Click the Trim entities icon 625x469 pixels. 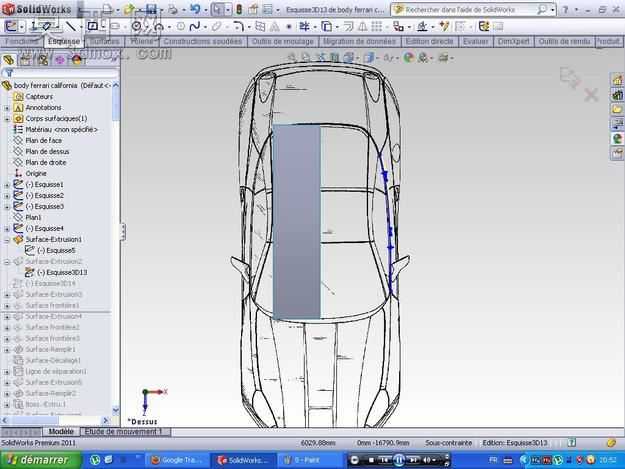(x=304, y=27)
